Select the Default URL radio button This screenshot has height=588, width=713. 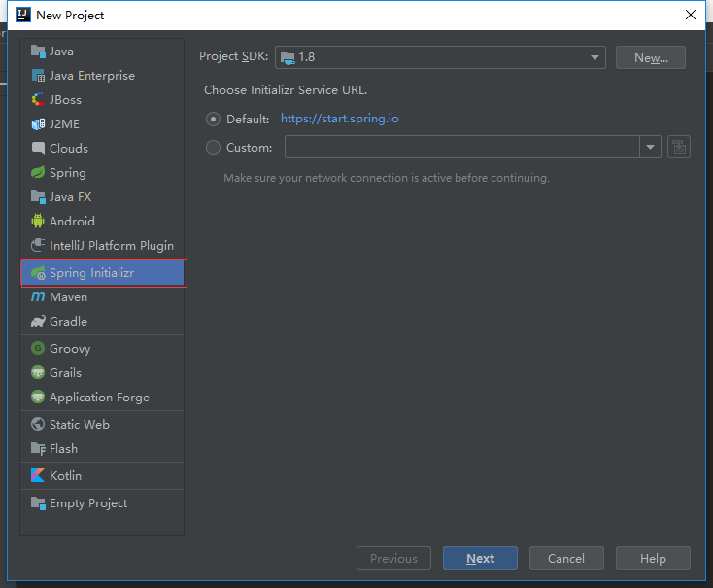click(213, 120)
